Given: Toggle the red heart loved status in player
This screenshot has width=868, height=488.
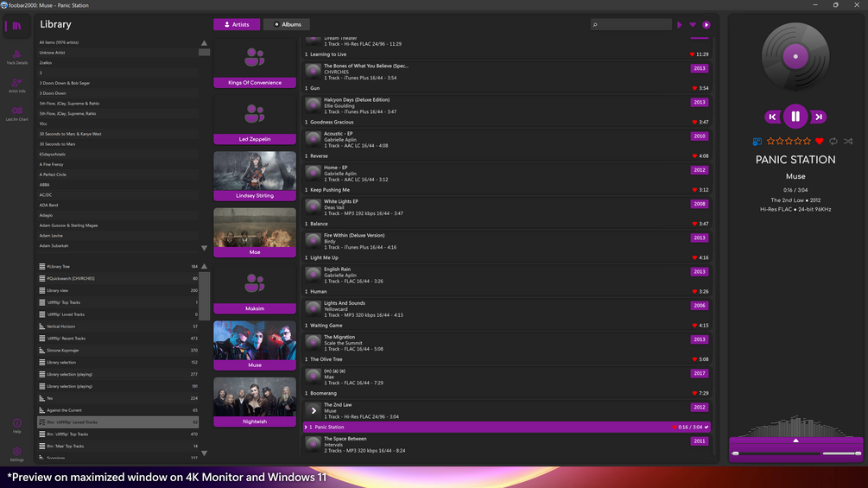Looking at the screenshot, I should (x=820, y=141).
